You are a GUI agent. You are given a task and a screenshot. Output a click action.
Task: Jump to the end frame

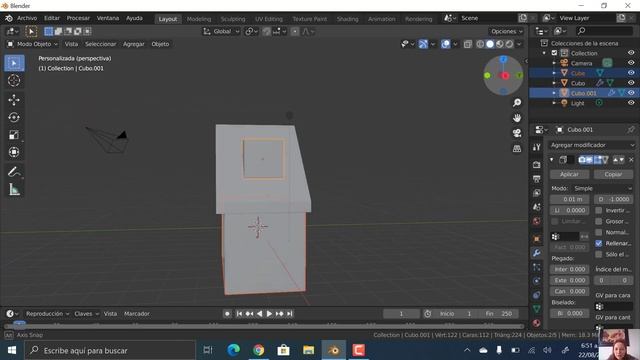(x=289, y=313)
